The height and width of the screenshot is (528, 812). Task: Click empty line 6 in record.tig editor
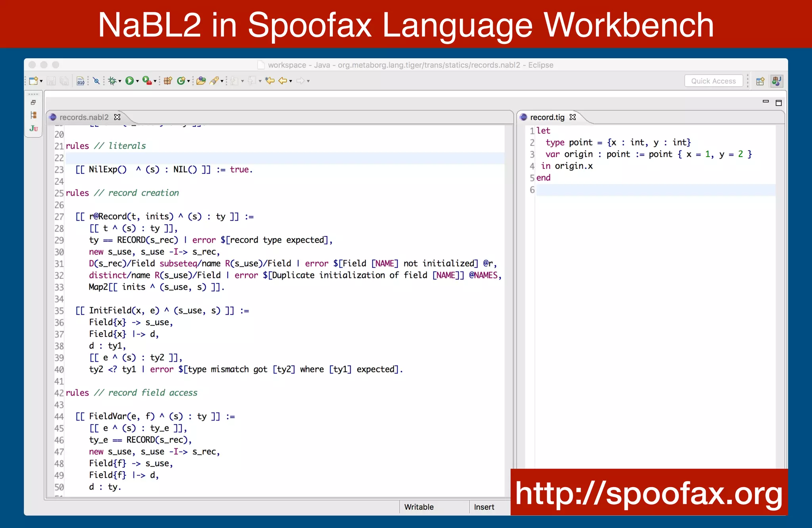pyautogui.click(x=656, y=190)
